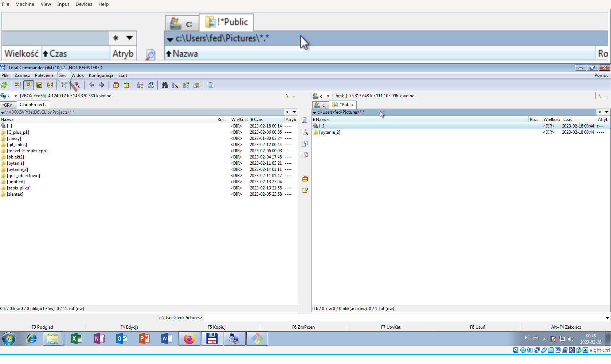Screen dimensions: 611x364
Task: Click the edit file icon in middle bar
Action: pyautogui.click(x=305, y=132)
